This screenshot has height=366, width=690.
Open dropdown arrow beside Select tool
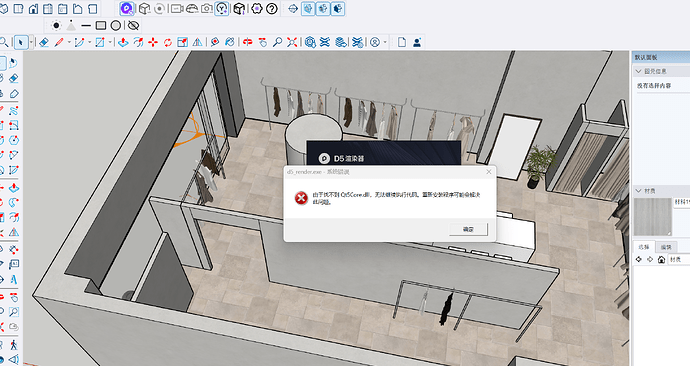(x=31, y=43)
